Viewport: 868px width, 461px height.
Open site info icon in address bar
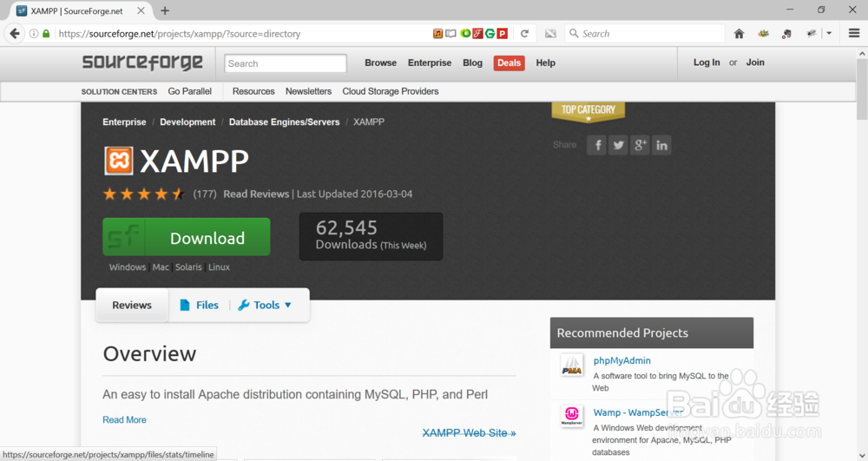point(34,34)
